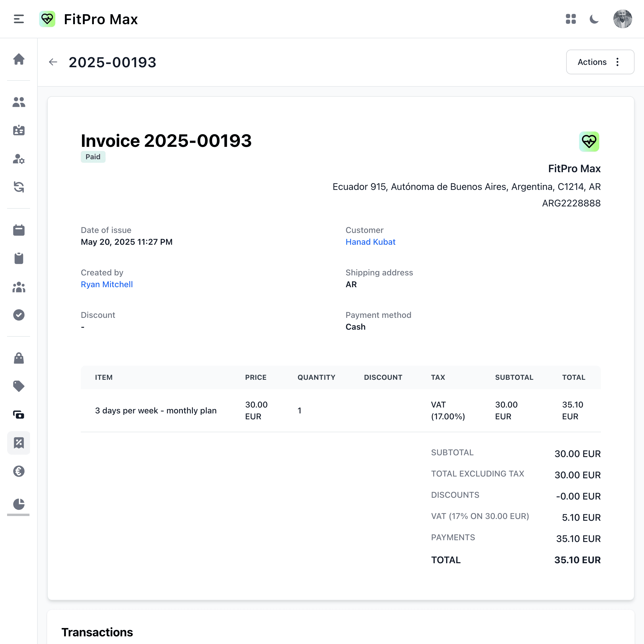Select the euro payments sidebar icon
The height and width of the screenshot is (644, 644).
click(19, 471)
